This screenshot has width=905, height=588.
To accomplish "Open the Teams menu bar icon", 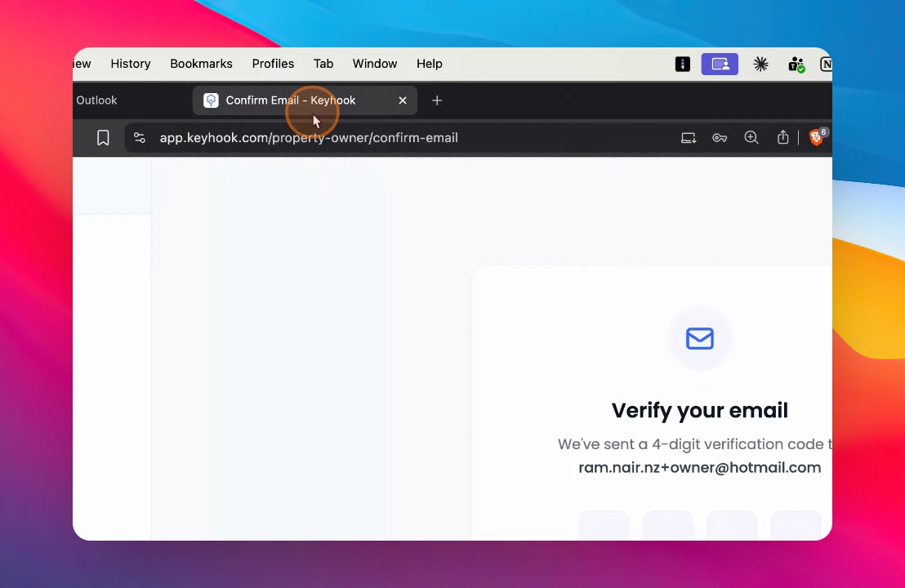I will click(x=796, y=64).
